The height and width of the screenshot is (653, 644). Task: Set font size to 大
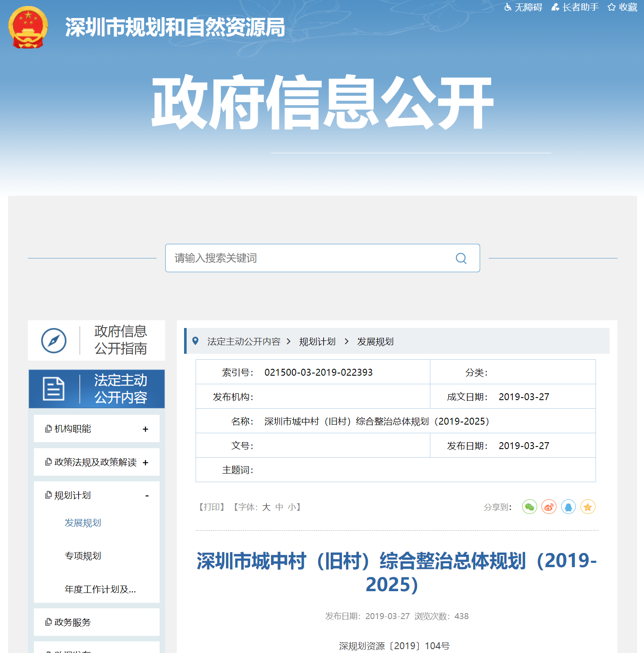[266, 507]
